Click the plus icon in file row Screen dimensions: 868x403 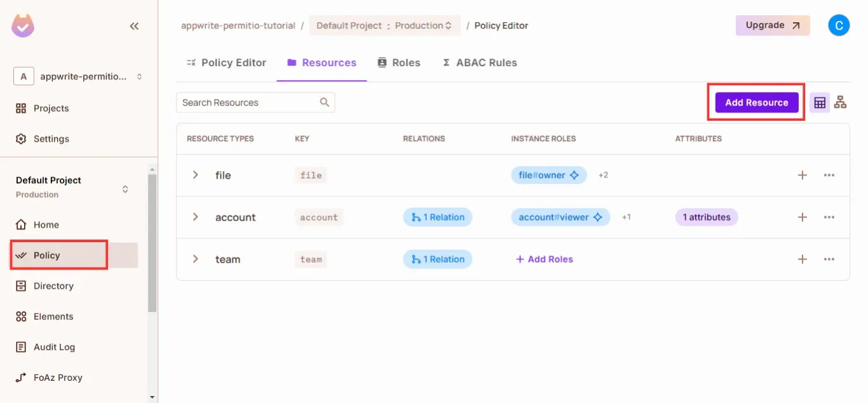coord(803,175)
